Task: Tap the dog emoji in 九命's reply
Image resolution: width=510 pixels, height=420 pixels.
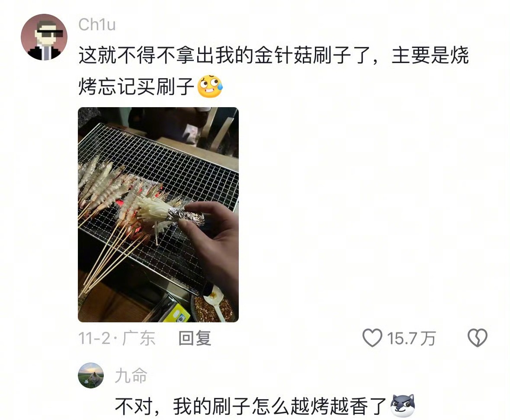Action: (403, 406)
